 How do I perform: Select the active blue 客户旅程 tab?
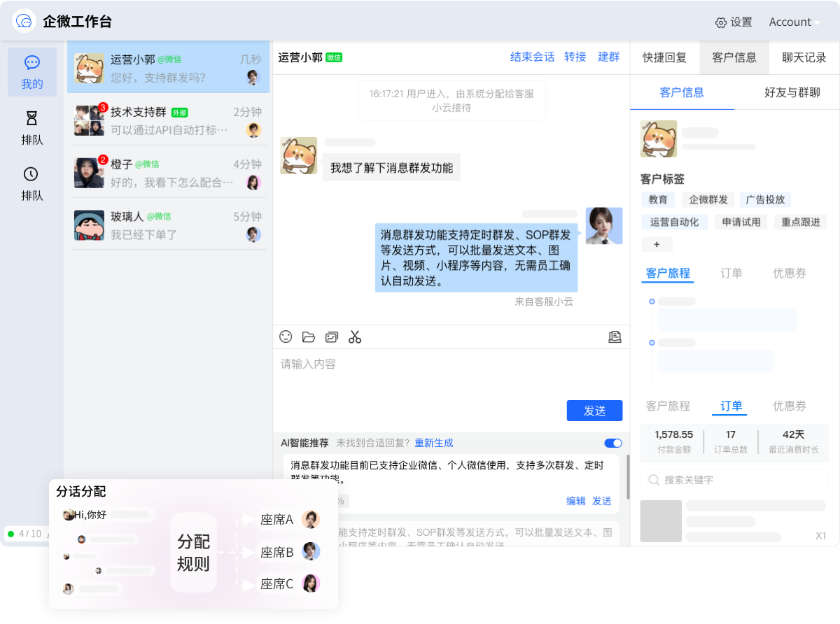[x=668, y=273]
